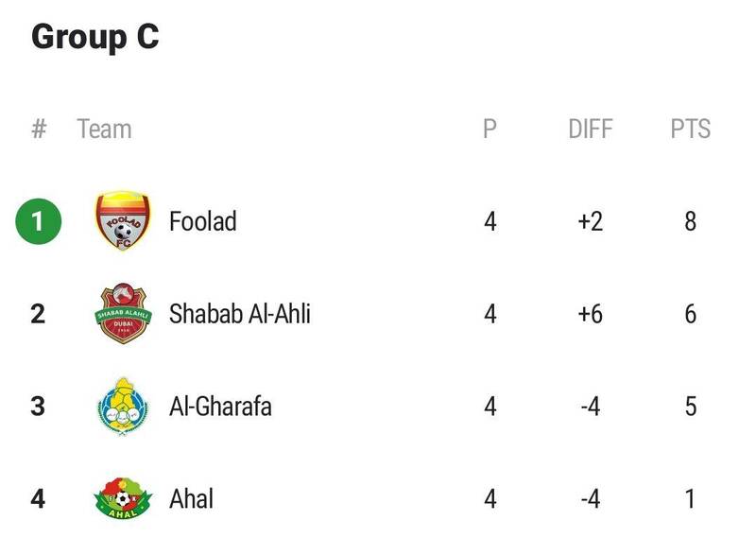Open the Shabab Al-Ahli team link
This screenshot has height=555, width=756.
coord(240,314)
